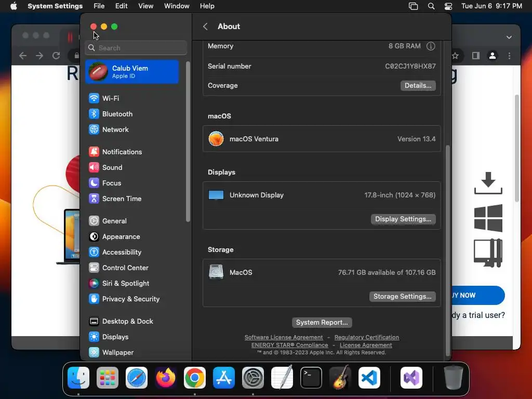Click the Coverage Details button
This screenshot has width=532, height=399.
click(x=418, y=86)
